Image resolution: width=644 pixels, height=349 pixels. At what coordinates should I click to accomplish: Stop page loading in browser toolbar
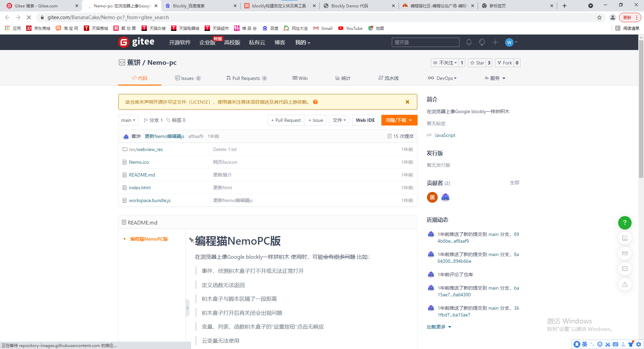point(29,17)
